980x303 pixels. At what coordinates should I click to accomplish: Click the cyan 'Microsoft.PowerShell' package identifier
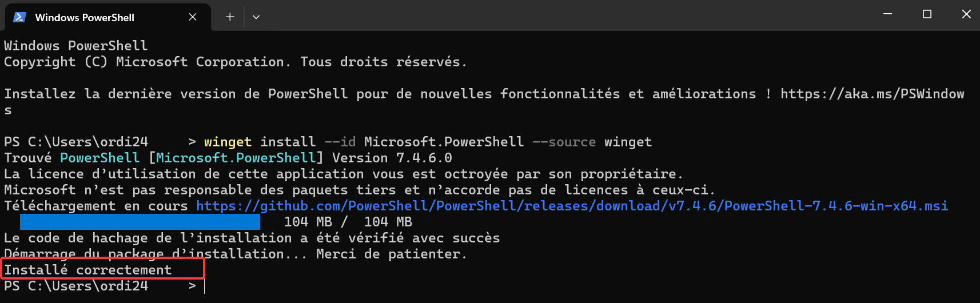click(x=236, y=158)
